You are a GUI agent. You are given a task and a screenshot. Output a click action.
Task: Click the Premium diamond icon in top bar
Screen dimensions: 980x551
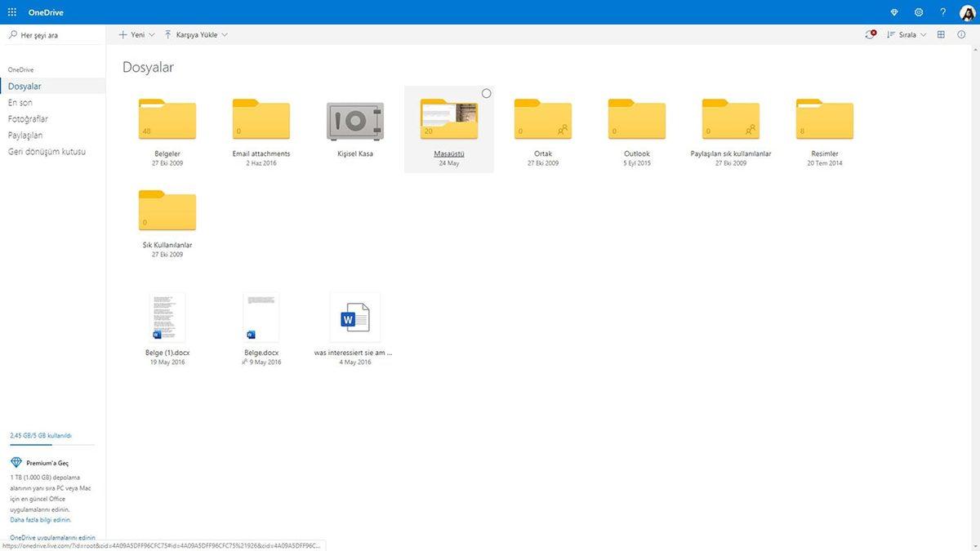click(x=893, y=12)
